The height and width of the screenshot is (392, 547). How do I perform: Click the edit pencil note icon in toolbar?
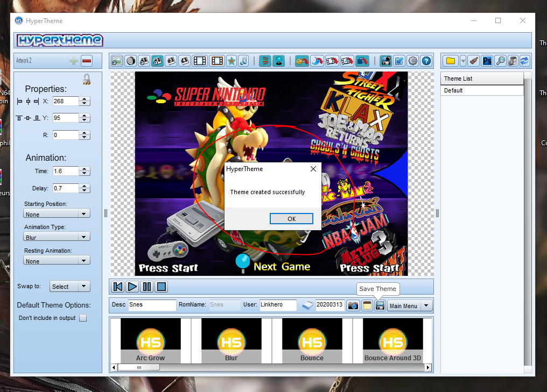(x=399, y=61)
